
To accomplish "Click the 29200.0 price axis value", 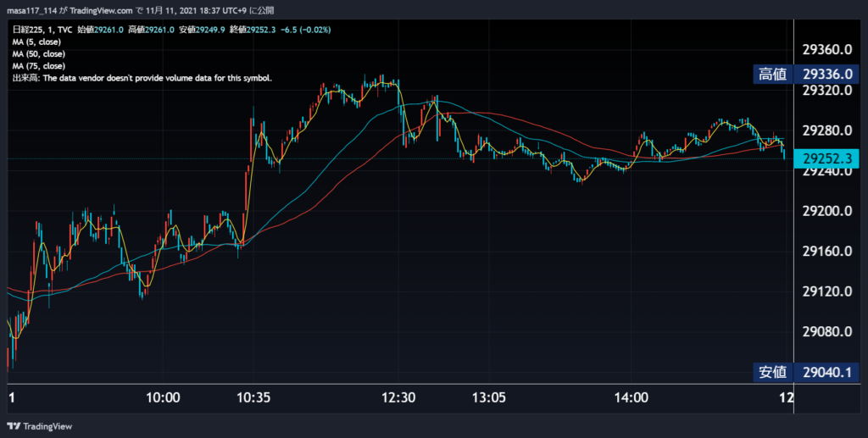I will (x=827, y=211).
